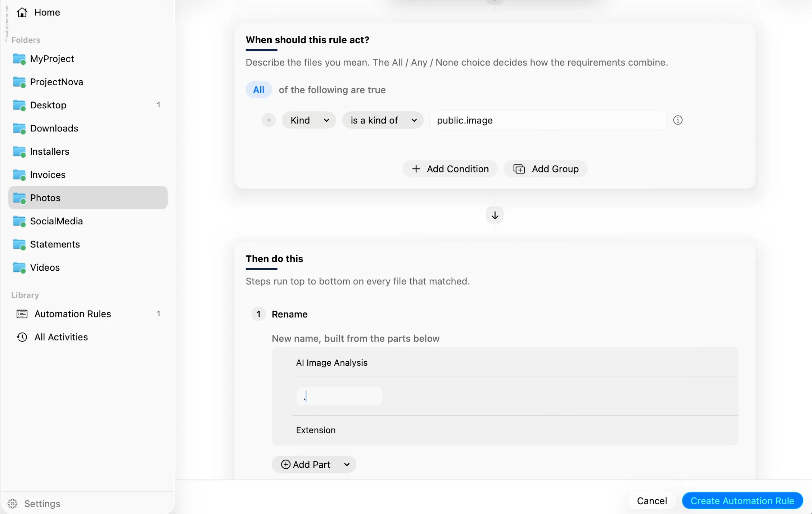Open All Activities history

[87, 337]
